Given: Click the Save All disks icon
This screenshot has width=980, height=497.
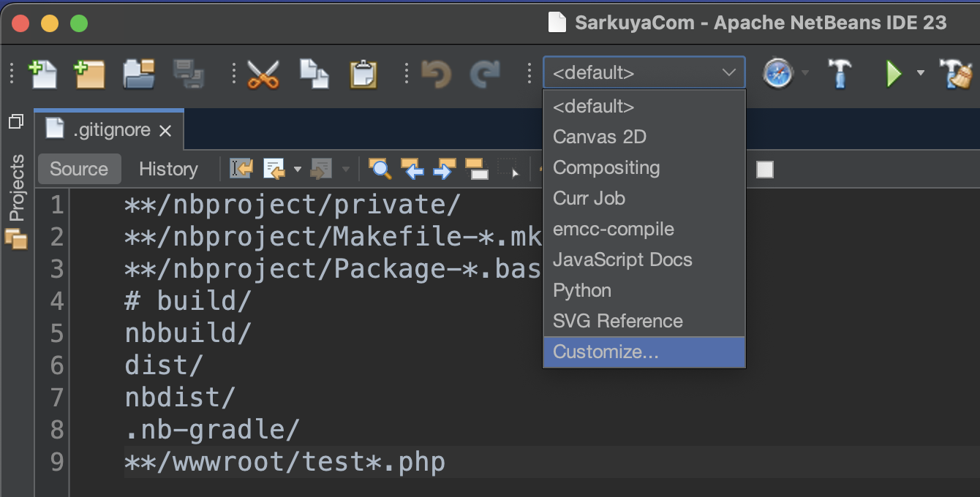Looking at the screenshot, I should 189,73.
